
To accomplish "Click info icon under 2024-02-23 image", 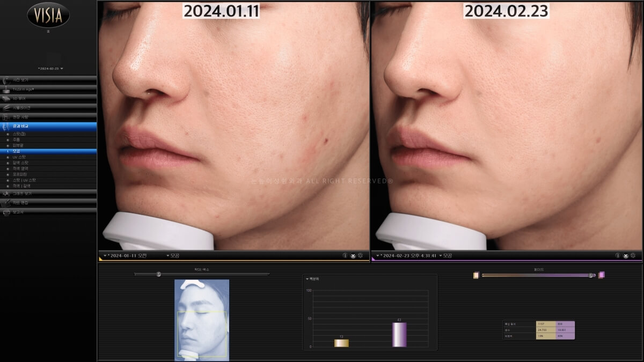I will pyautogui.click(x=618, y=256).
